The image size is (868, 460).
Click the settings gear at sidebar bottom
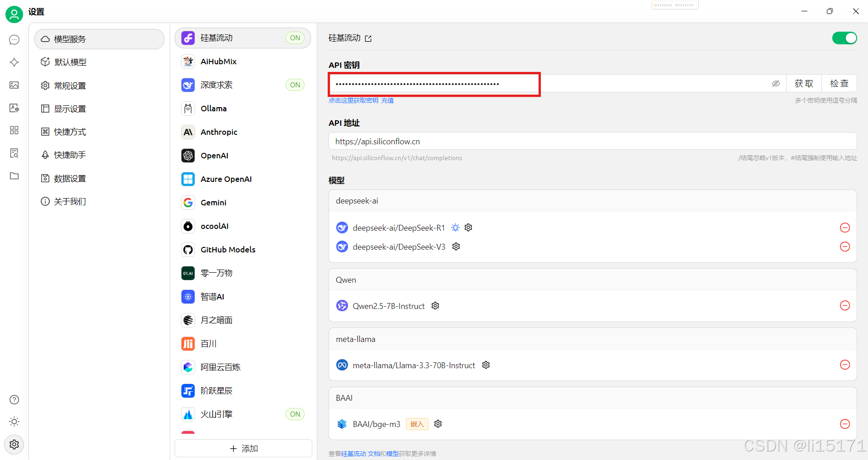coord(14,445)
